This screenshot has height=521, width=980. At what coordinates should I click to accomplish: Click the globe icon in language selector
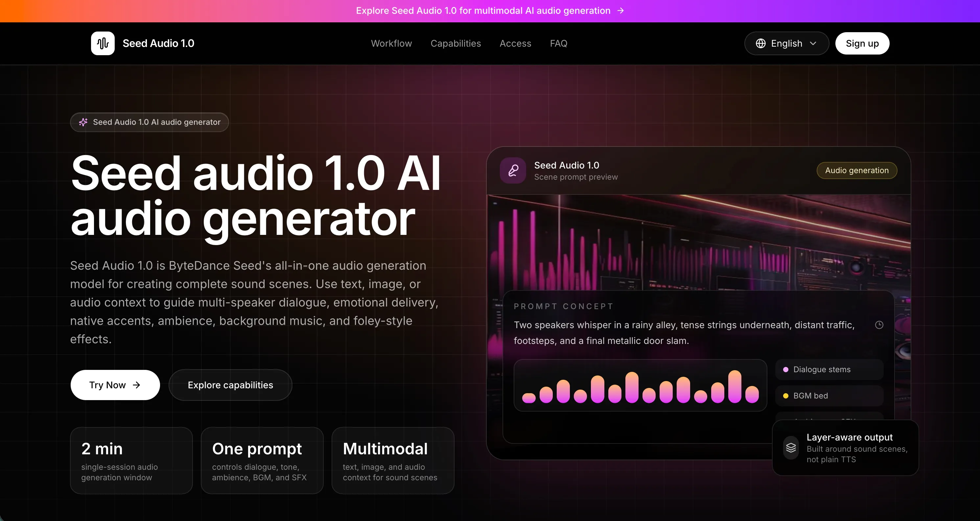pyautogui.click(x=760, y=43)
